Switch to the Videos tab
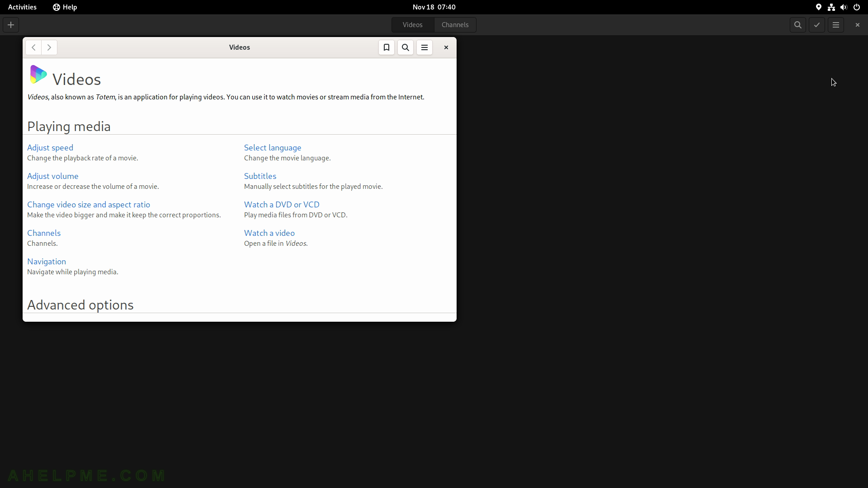This screenshot has height=488, width=868. [413, 25]
